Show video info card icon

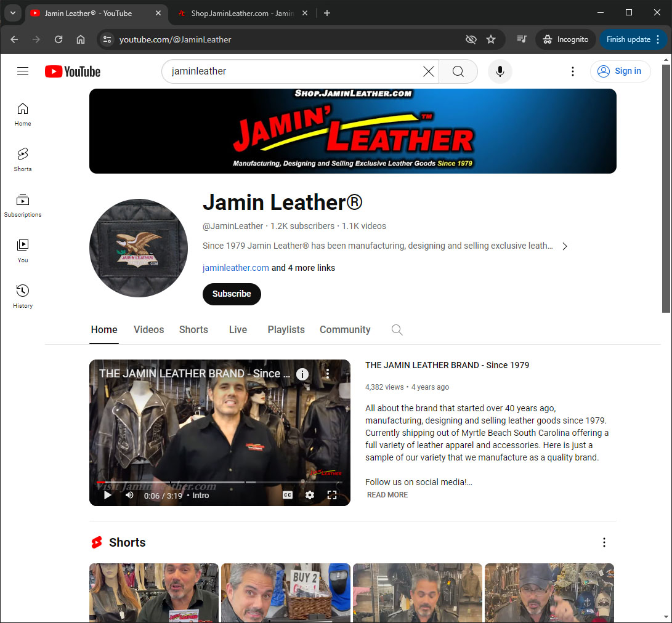(302, 374)
